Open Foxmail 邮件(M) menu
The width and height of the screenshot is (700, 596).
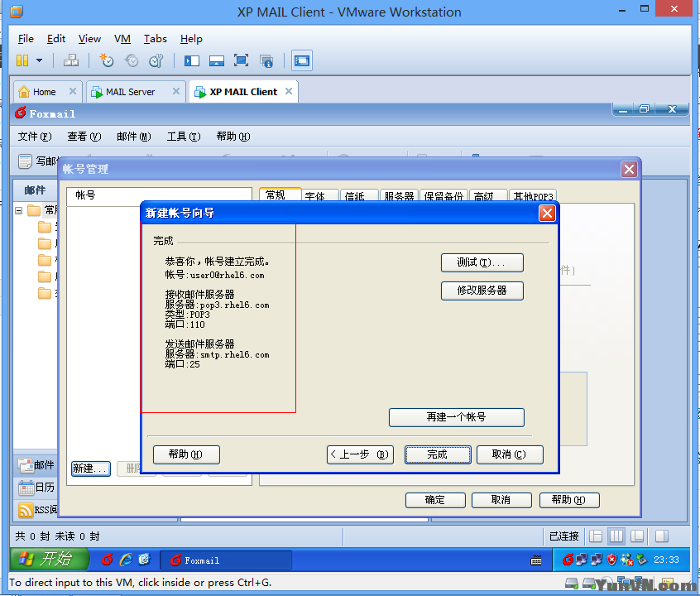click(133, 137)
